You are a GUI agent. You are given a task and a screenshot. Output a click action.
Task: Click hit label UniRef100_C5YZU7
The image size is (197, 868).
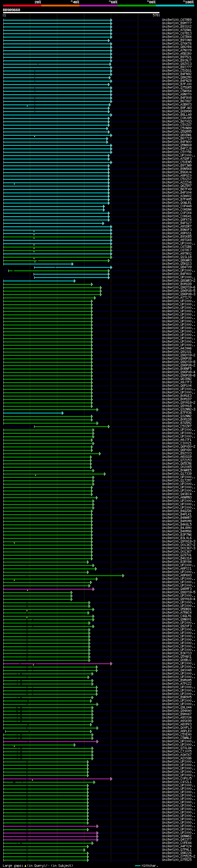pos(177,125)
